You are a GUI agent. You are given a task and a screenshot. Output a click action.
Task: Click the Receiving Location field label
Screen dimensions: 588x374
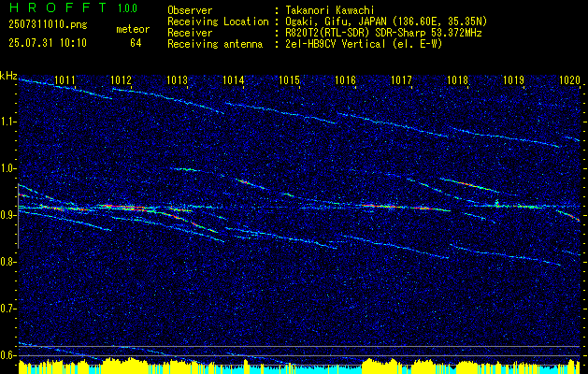click(218, 22)
